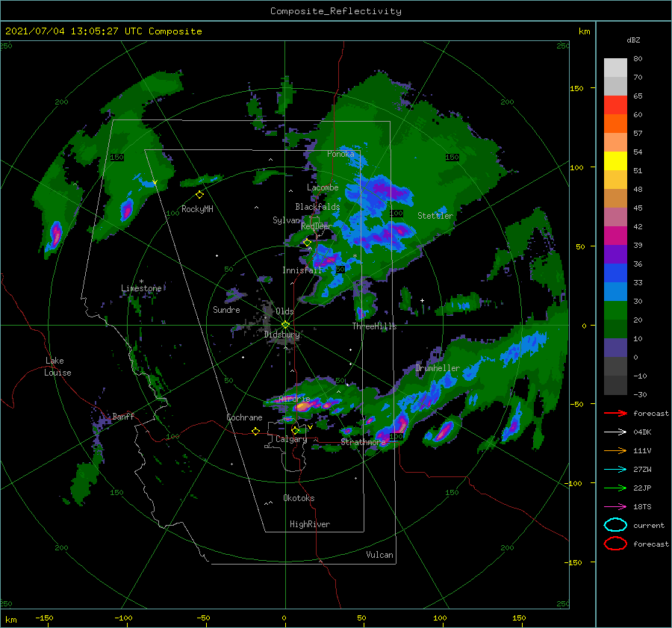Click the bright green 20–30 dBZ swatch
Screen dimensions: 672x628
pyautogui.click(x=615, y=311)
